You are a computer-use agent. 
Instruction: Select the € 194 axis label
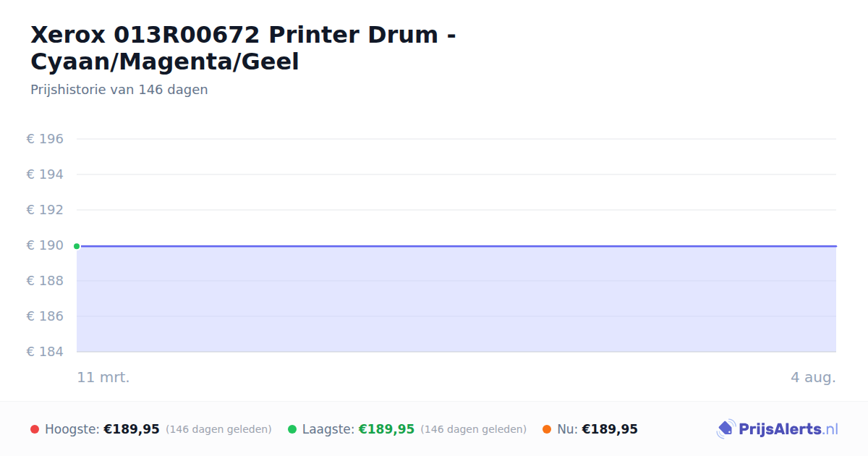point(45,174)
